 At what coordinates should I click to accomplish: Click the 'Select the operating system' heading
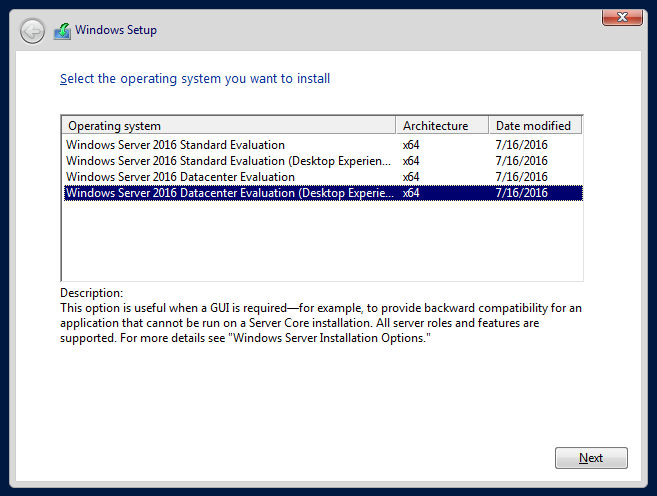195,78
